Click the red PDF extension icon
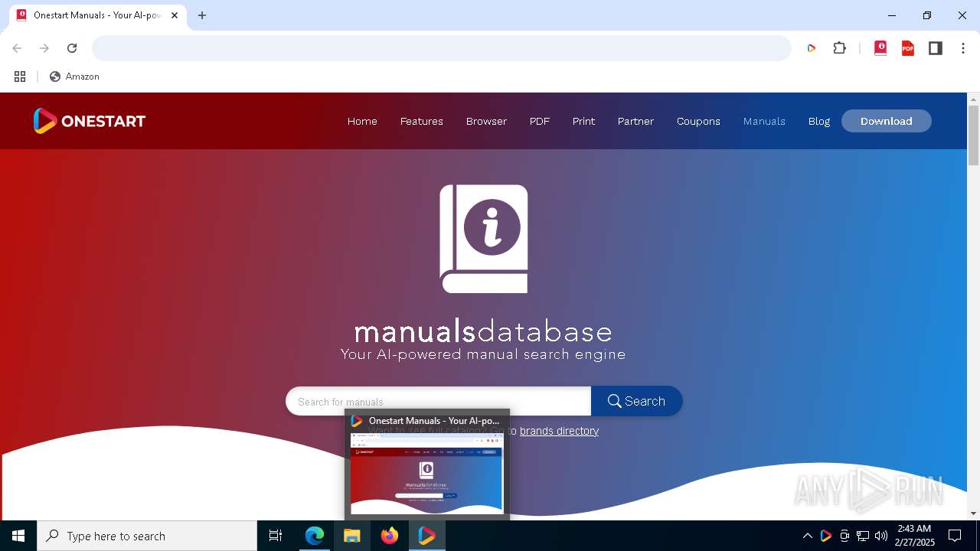 click(x=908, y=48)
